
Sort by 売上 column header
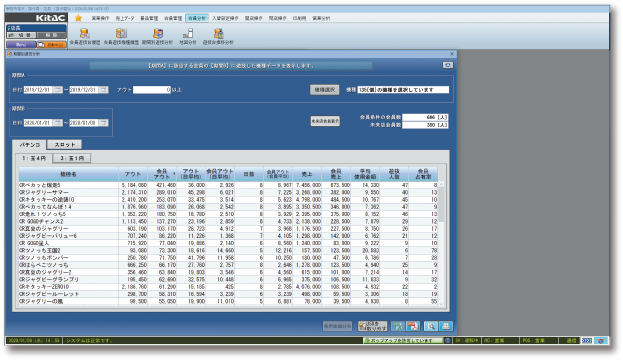pos(307,174)
